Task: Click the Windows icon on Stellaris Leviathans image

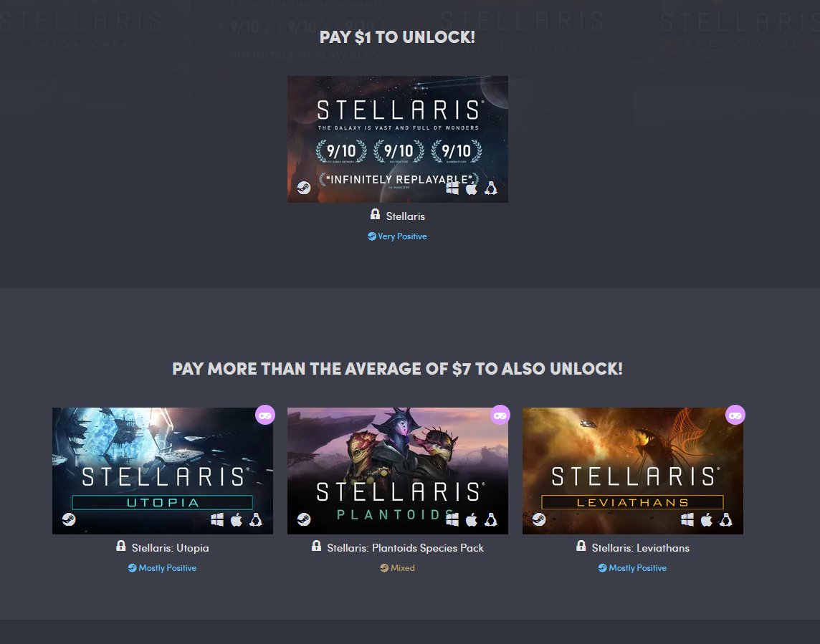Action: (687, 519)
